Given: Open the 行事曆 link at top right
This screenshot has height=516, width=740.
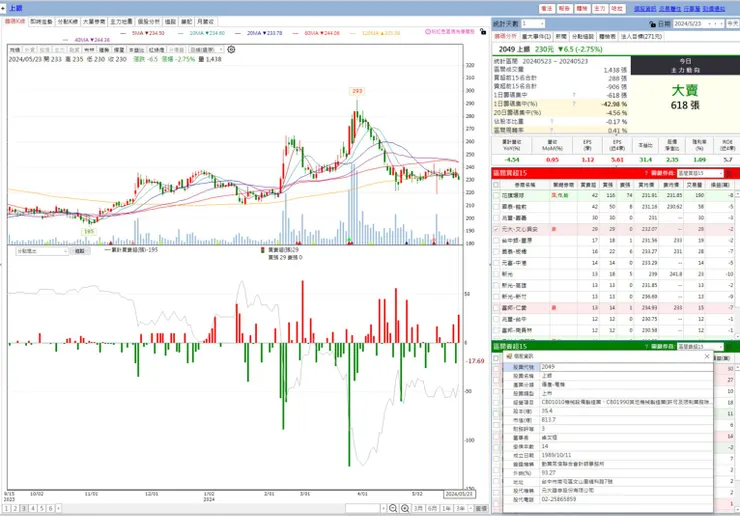Looking at the screenshot, I should point(691,8).
